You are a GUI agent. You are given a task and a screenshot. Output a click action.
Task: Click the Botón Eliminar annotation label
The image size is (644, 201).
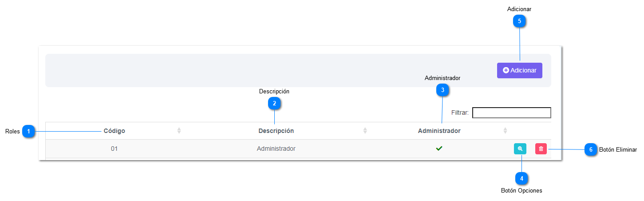point(618,150)
